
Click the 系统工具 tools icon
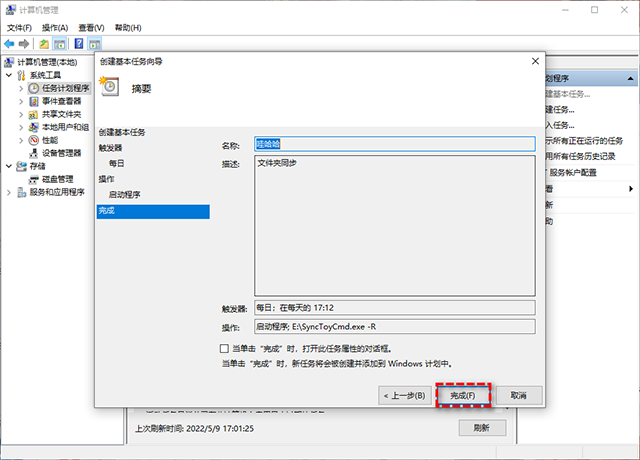(x=22, y=75)
